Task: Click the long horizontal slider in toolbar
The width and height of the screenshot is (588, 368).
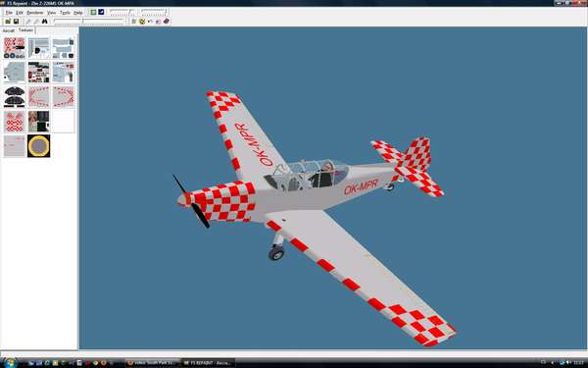Action: pos(89,22)
